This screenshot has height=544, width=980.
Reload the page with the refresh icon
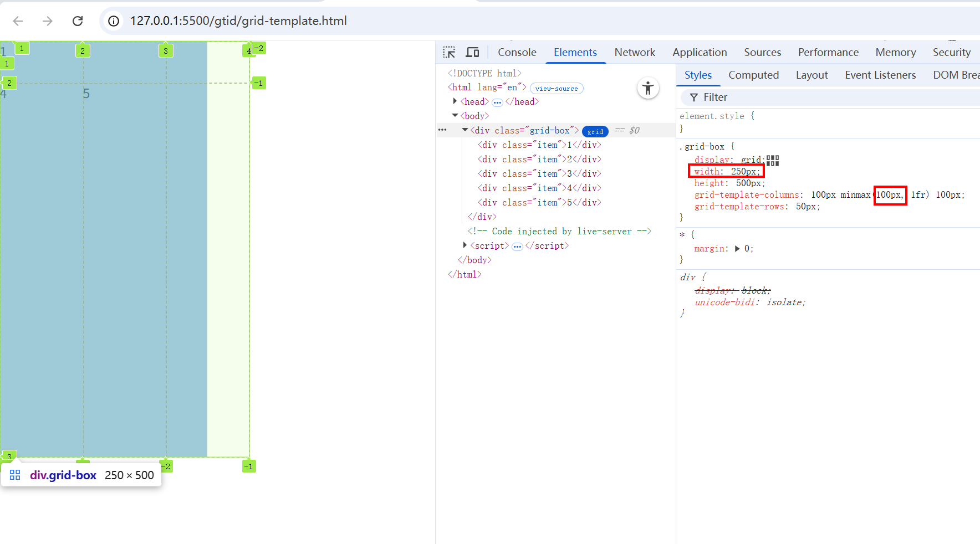[78, 21]
